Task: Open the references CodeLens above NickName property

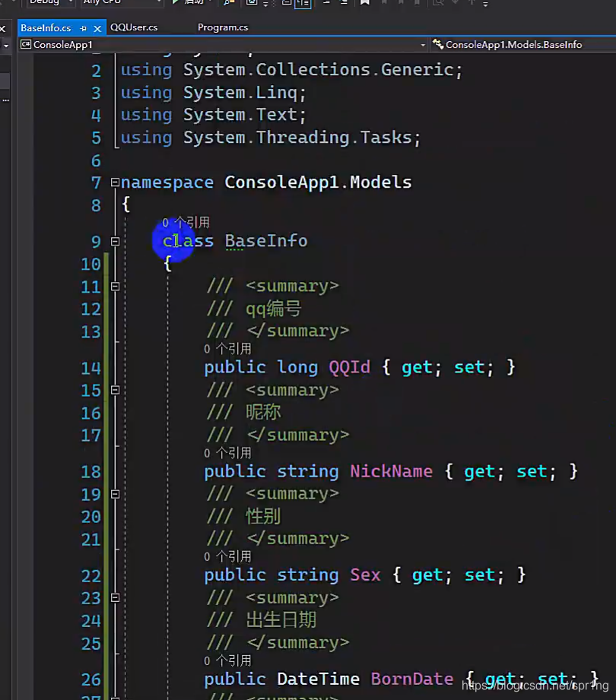Action: (227, 453)
